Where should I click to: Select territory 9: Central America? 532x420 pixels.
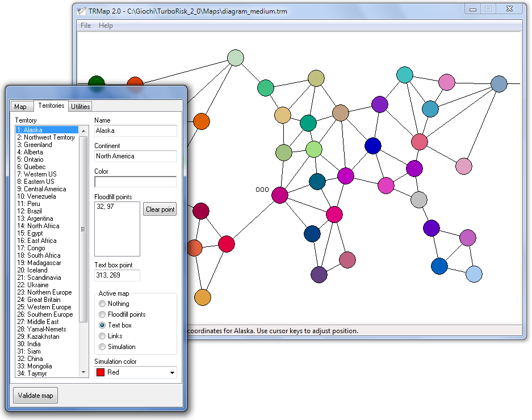47,189
